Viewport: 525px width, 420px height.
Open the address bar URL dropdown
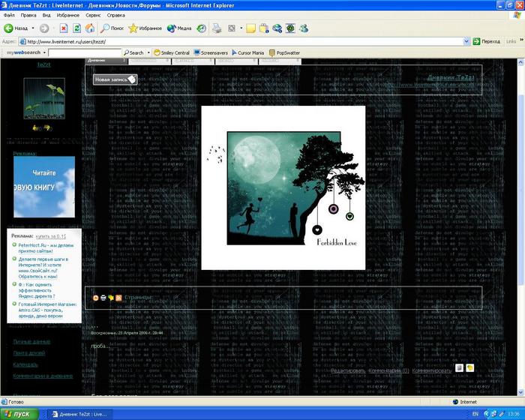coord(466,41)
